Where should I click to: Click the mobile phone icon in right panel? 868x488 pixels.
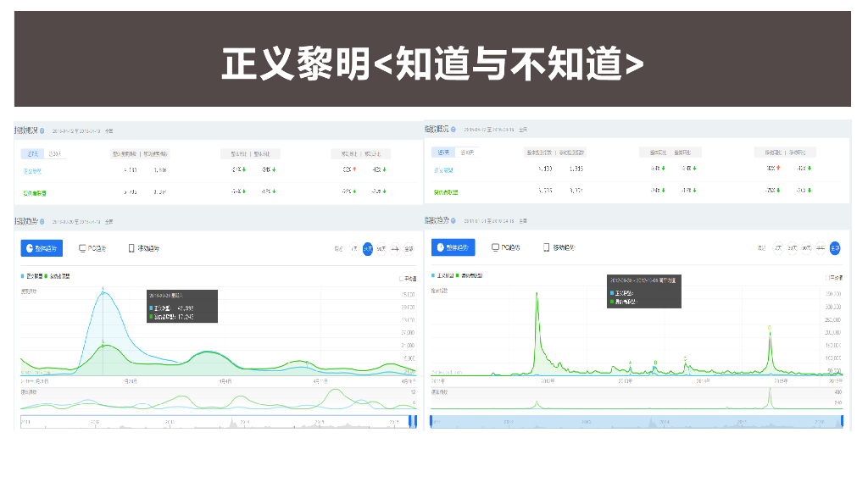point(546,247)
